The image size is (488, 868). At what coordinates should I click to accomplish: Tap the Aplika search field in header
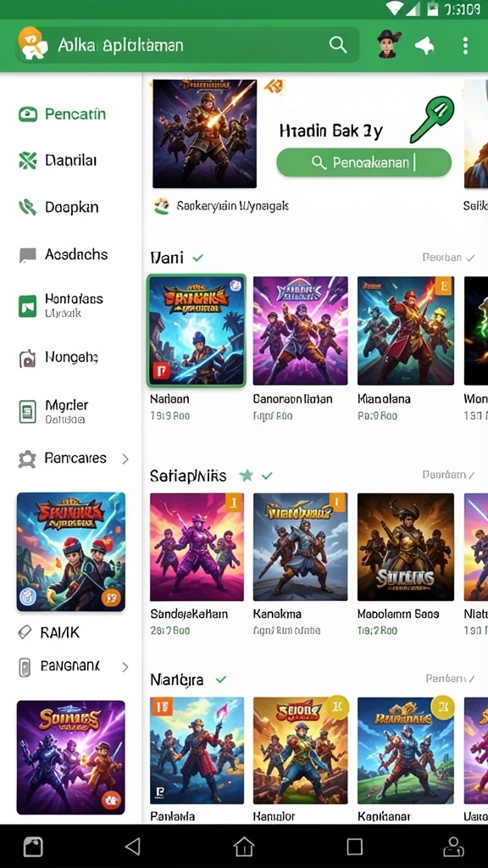click(188, 45)
